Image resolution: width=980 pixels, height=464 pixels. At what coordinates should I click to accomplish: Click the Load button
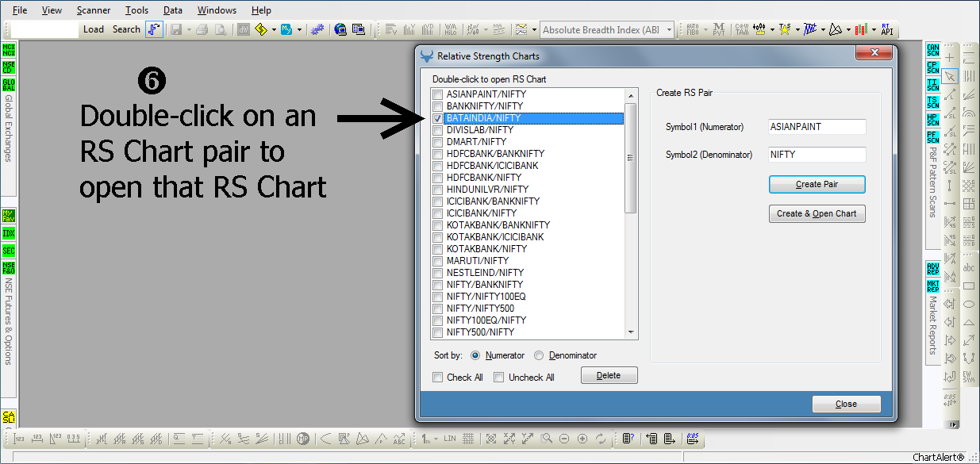pyautogui.click(x=94, y=29)
